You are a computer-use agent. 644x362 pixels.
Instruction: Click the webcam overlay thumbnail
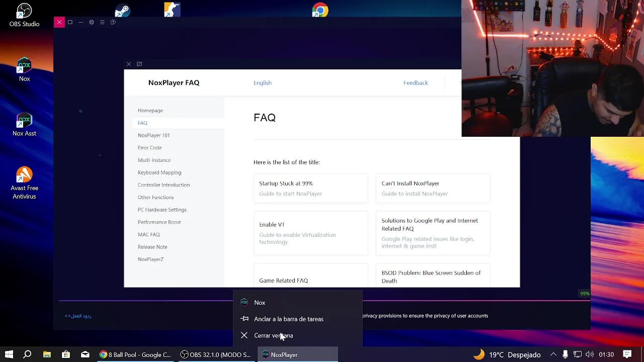coord(552,68)
